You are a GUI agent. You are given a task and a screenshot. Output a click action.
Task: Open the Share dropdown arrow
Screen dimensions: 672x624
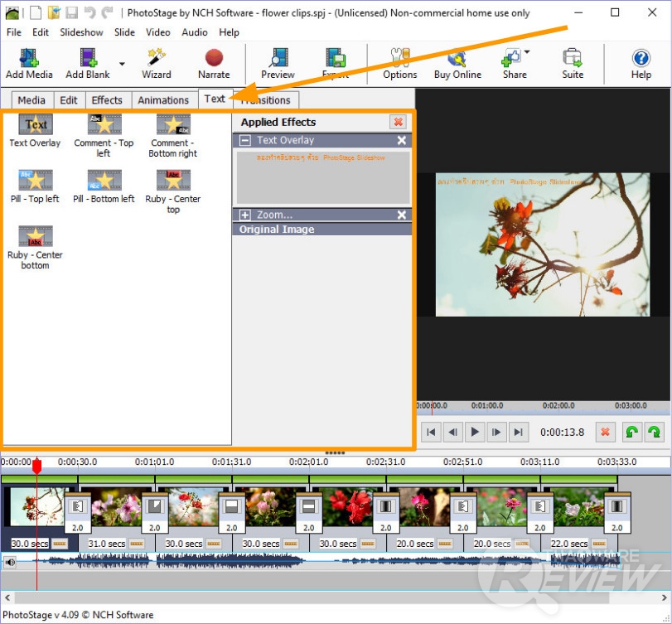tap(527, 53)
